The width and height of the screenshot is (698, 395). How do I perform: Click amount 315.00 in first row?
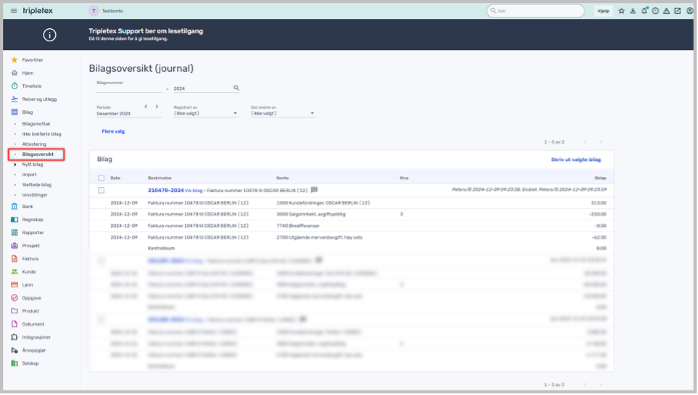pos(599,203)
